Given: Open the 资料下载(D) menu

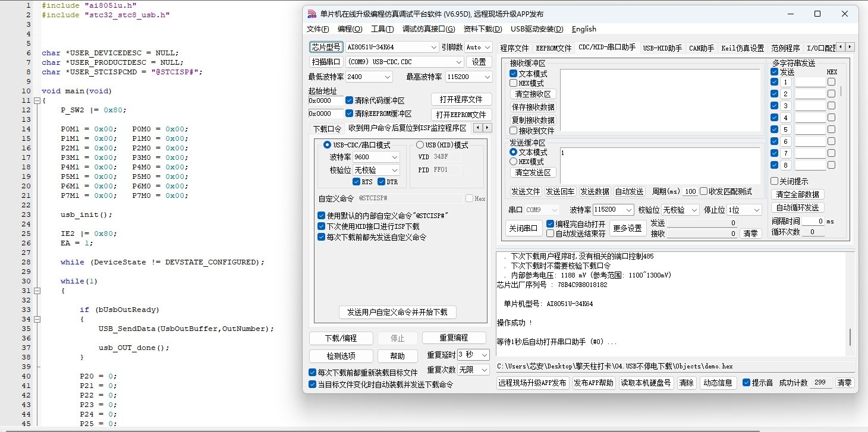Looking at the screenshot, I should click(483, 29).
